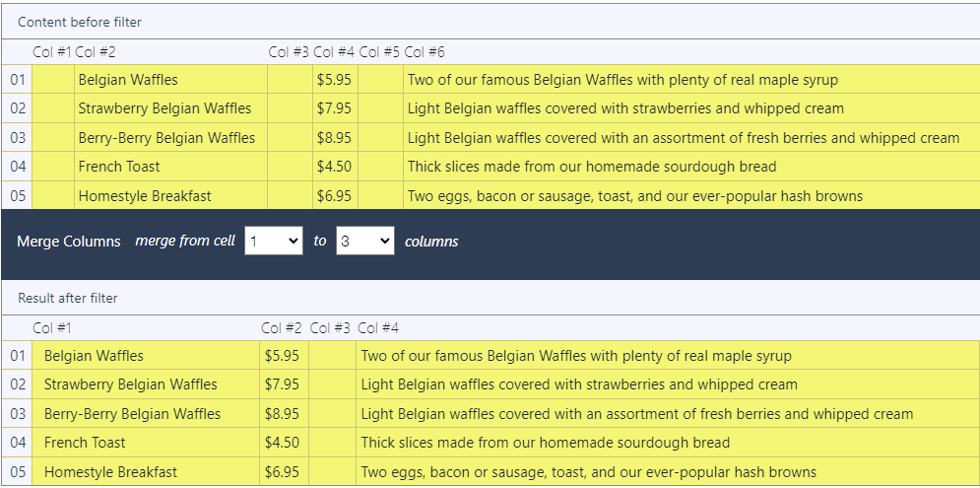Click maple syrup description in result table
The height and width of the screenshot is (488, 980).
[x=576, y=356]
